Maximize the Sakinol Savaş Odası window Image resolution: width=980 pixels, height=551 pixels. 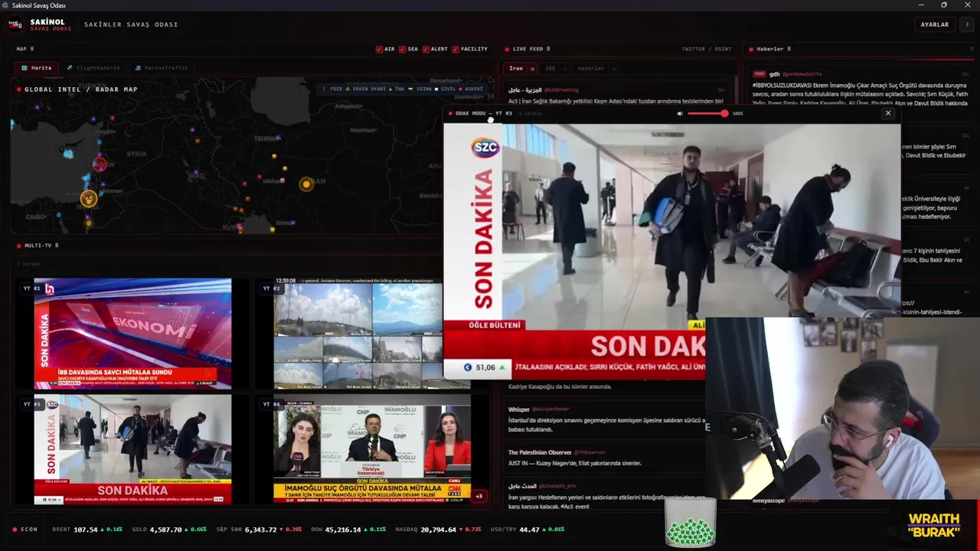943,5
